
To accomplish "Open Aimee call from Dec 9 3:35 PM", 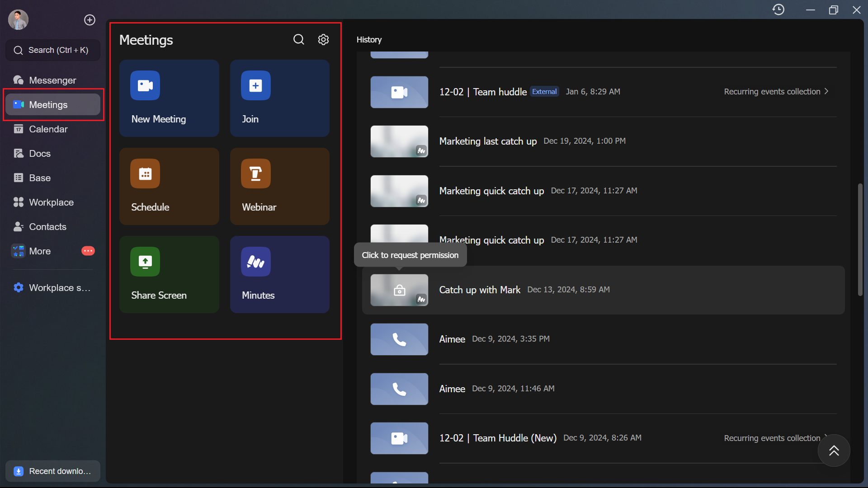I will 604,339.
